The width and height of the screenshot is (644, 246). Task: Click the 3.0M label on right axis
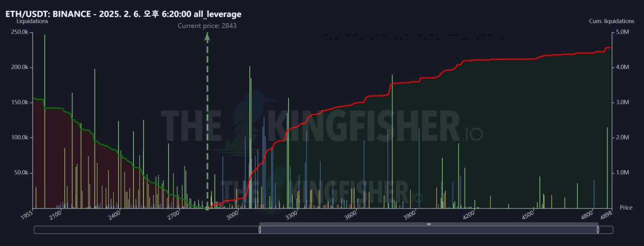(622, 102)
